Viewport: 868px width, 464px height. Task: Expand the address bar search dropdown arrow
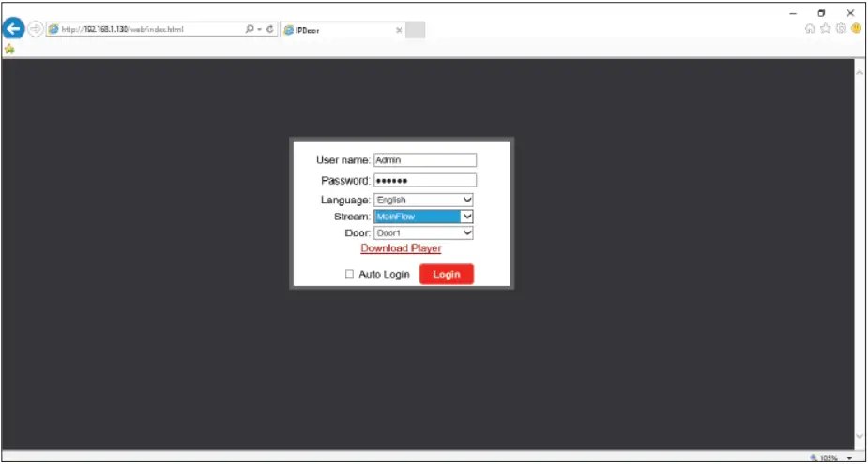[259, 29]
